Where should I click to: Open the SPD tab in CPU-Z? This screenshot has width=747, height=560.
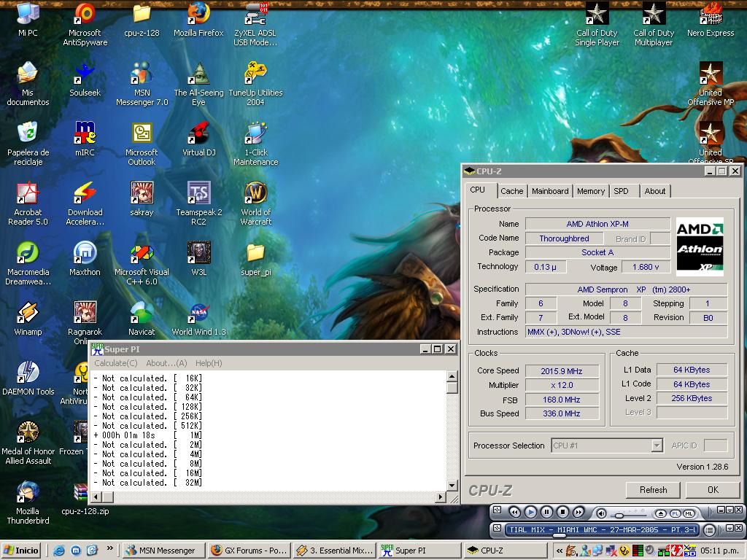(622, 191)
